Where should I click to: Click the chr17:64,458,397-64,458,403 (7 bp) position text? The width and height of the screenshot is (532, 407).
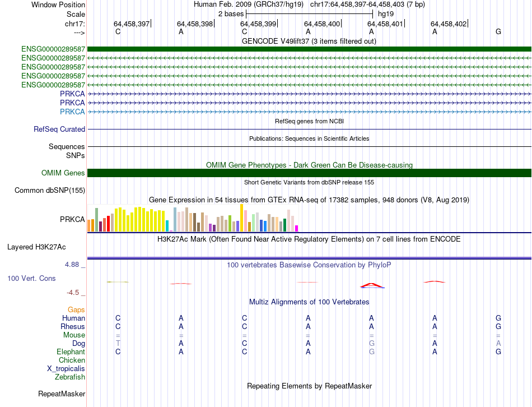pos(367,4)
